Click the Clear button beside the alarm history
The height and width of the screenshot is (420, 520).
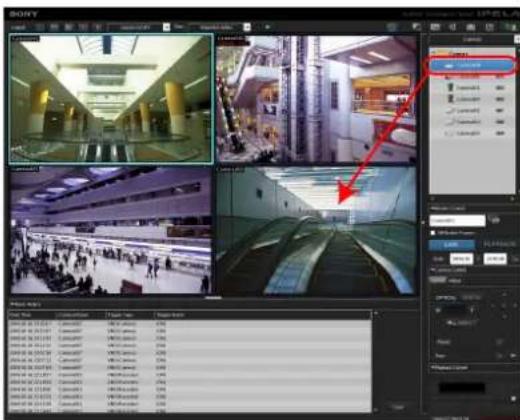[397, 407]
